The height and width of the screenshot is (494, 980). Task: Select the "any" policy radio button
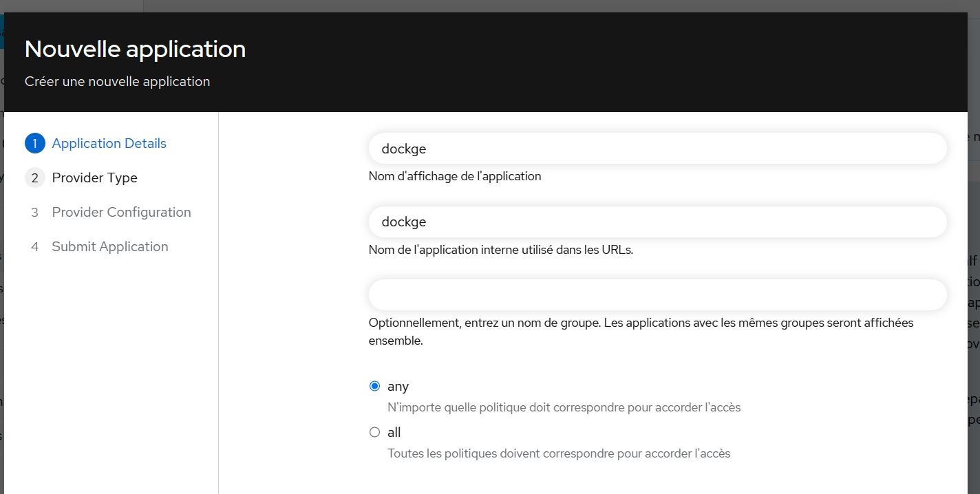[x=374, y=386]
